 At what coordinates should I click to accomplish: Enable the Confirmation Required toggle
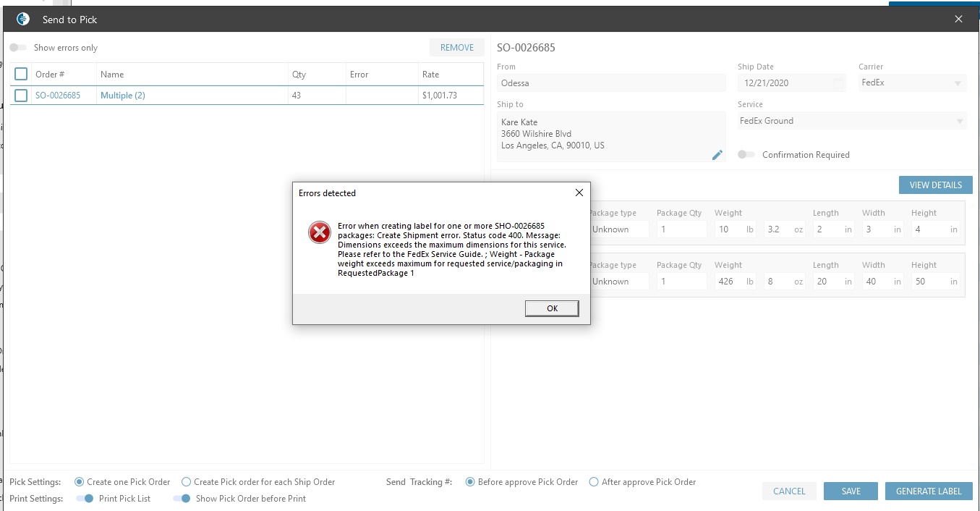pos(746,155)
